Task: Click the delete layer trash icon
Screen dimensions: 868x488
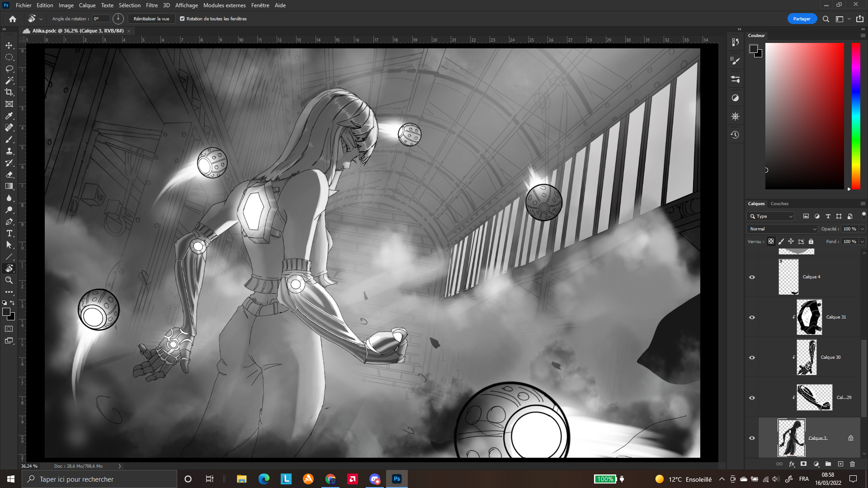Action: [x=852, y=464]
